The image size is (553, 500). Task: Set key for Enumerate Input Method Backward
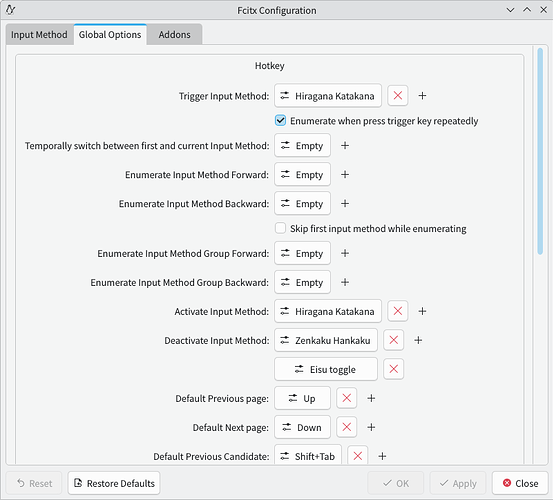click(303, 203)
